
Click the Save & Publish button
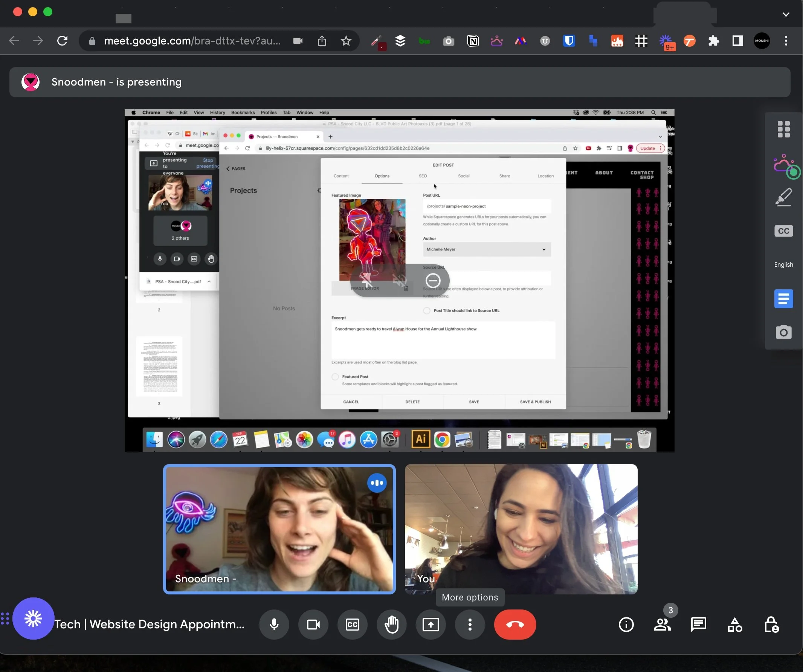point(535,402)
